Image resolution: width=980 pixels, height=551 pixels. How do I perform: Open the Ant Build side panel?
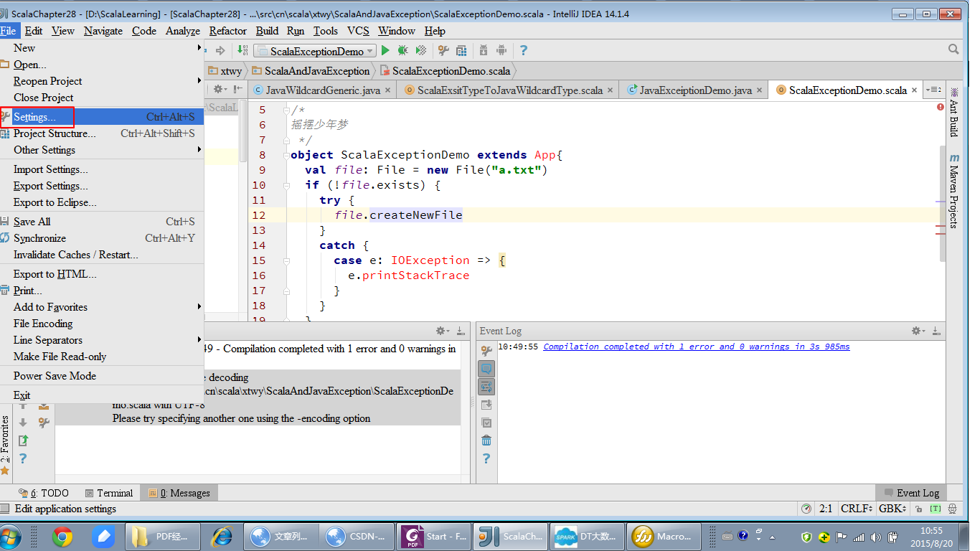pos(954,112)
